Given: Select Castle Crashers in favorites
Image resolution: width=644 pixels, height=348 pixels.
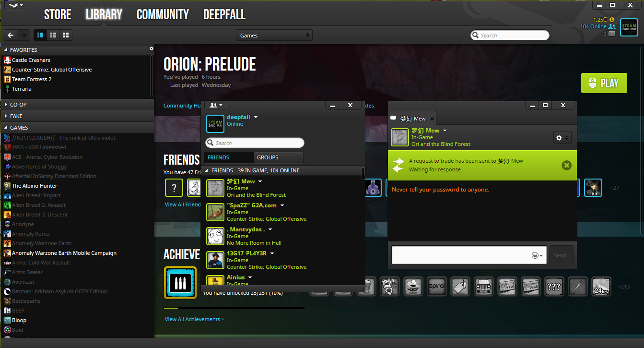Looking at the screenshot, I should [31, 60].
